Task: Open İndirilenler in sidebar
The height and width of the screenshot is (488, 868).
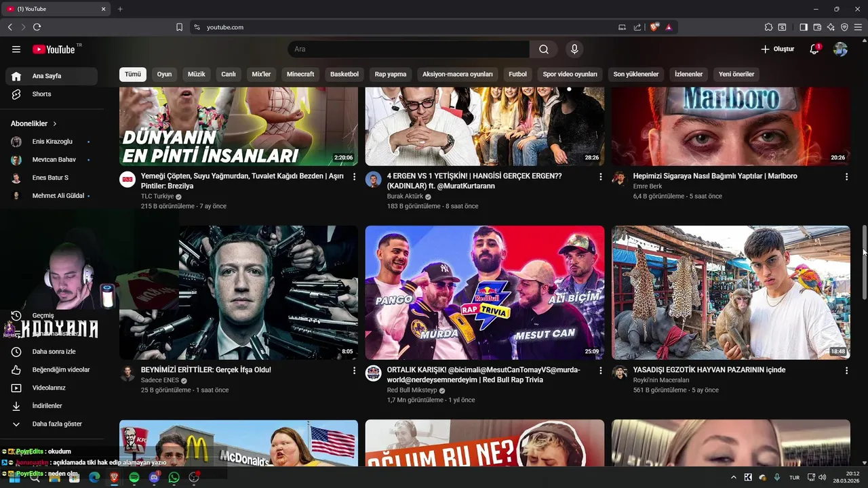Action: click(52, 406)
